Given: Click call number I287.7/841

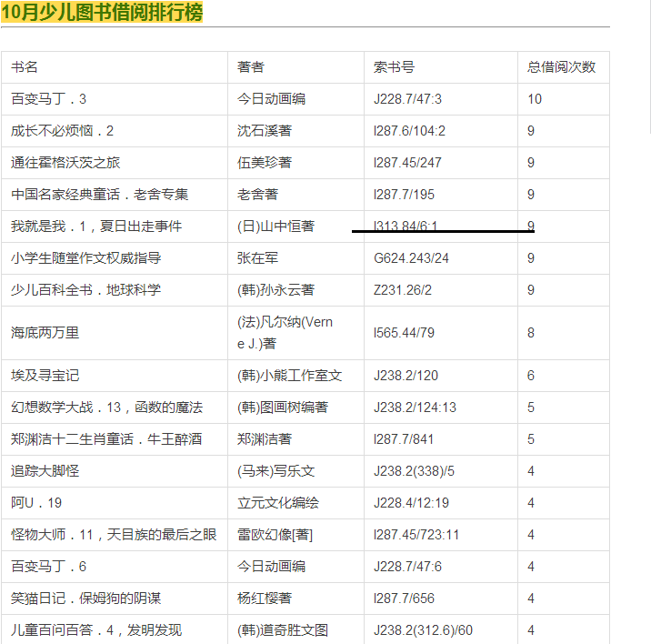Looking at the screenshot, I should click(x=404, y=439).
